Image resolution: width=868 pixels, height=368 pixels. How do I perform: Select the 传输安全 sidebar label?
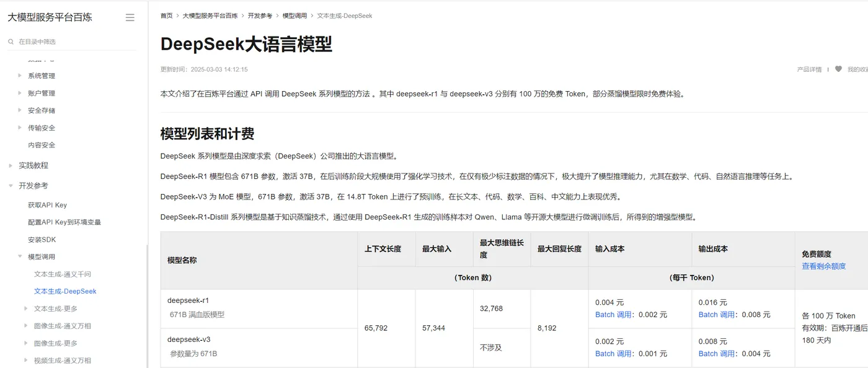(42, 128)
